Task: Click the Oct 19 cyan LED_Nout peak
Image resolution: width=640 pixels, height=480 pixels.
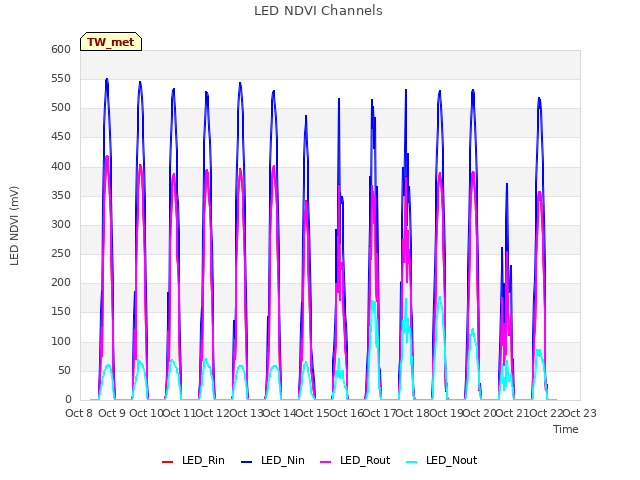Action: tap(440, 298)
